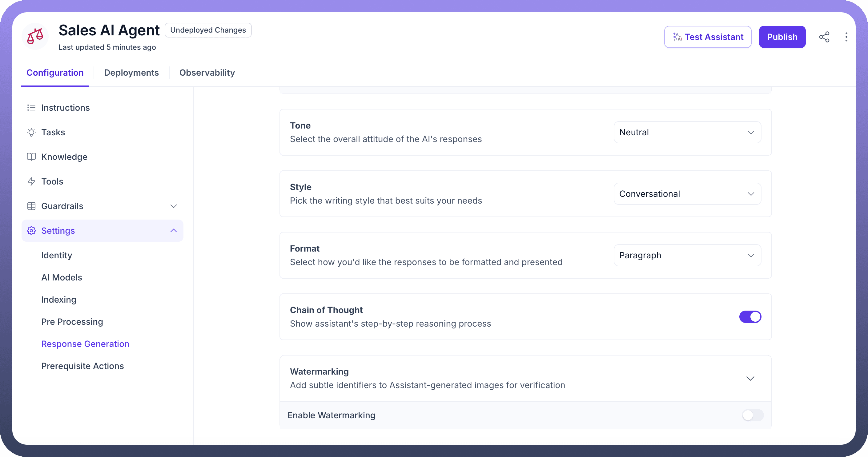868x457 pixels.
Task: Collapse the Watermarking section chevron
Action: [750, 378]
